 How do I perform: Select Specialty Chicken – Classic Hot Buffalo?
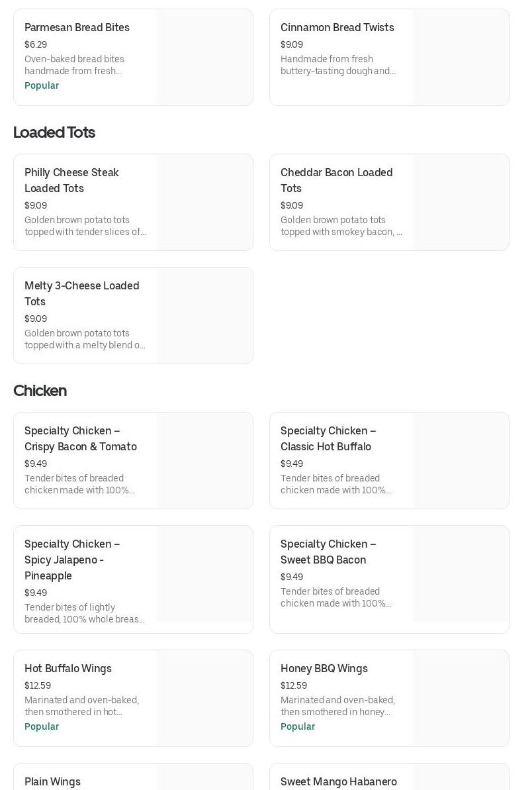point(328,438)
